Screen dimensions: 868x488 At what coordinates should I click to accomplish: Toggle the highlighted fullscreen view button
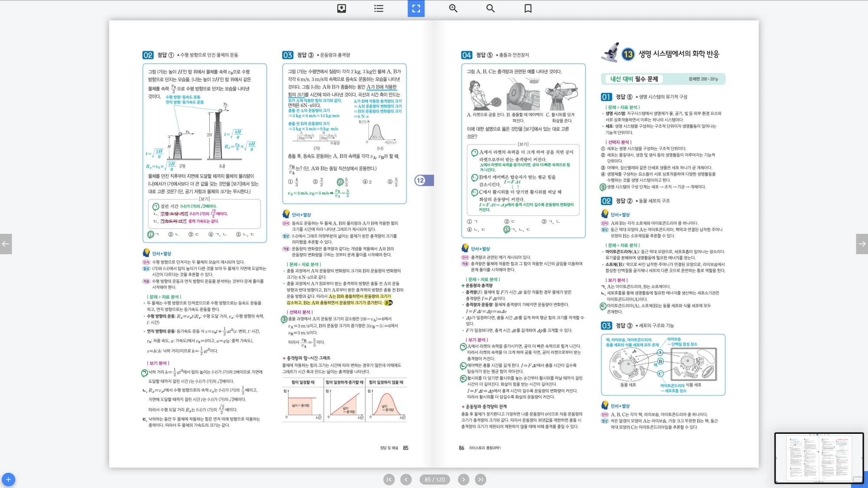(416, 8)
